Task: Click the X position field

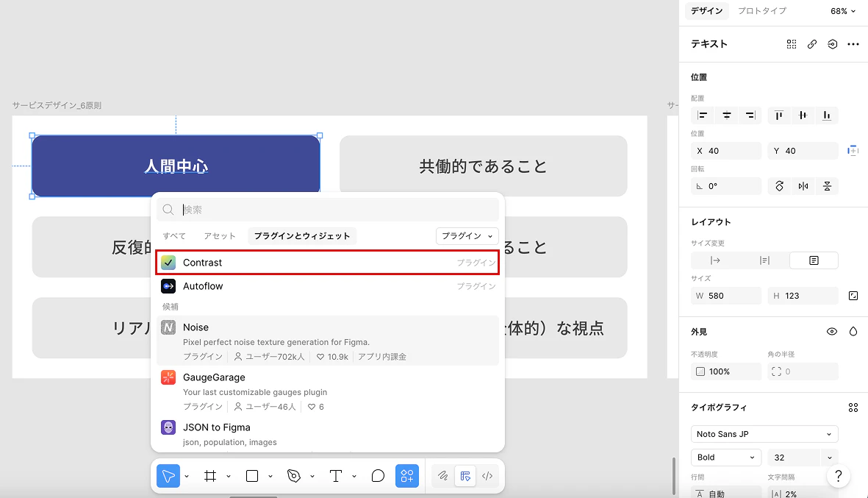Action: tap(726, 151)
